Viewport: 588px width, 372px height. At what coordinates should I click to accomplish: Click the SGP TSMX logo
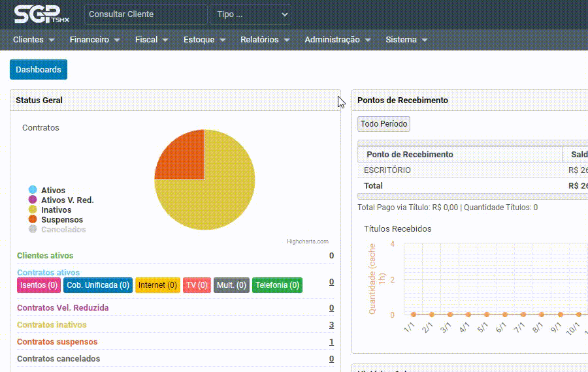[x=41, y=14]
